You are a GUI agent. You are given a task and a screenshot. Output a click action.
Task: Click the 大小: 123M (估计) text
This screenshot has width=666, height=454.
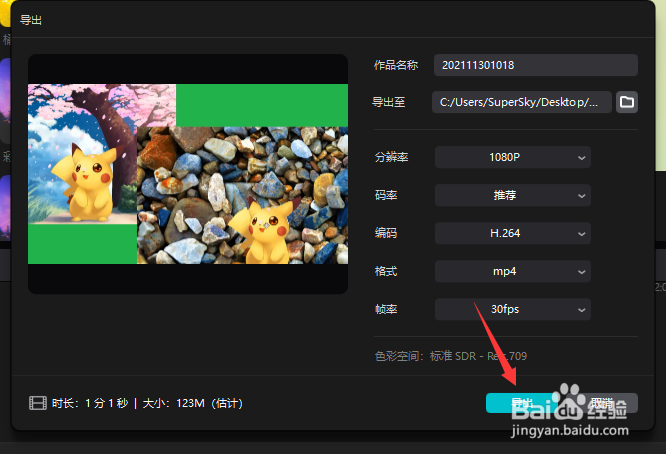click(x=193, y=403)
